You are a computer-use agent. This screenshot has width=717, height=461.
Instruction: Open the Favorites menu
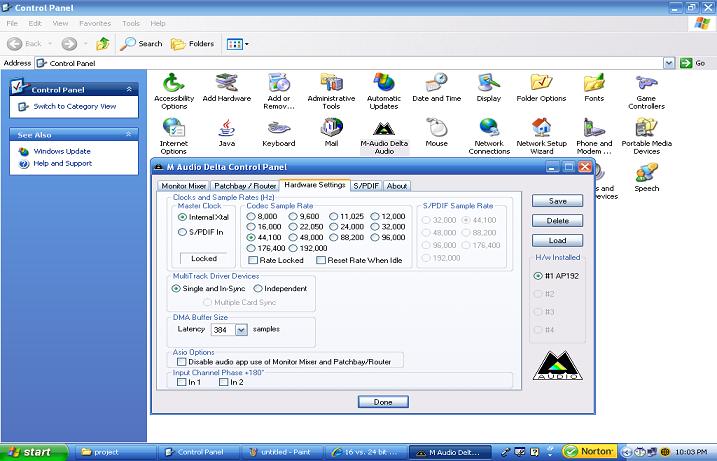95,23
